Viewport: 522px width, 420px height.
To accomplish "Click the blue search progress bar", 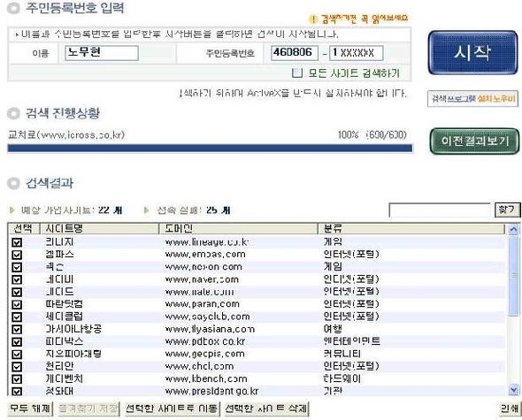I will pos(210,148).
